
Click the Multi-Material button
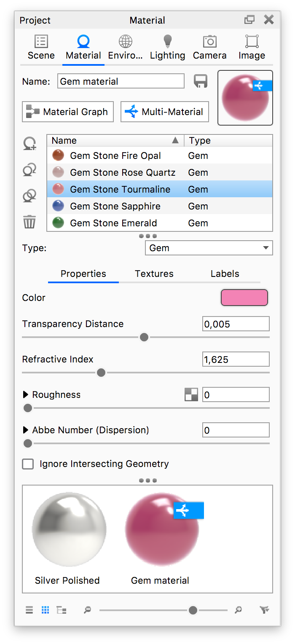pyautogui.click(x=165, y=112)
